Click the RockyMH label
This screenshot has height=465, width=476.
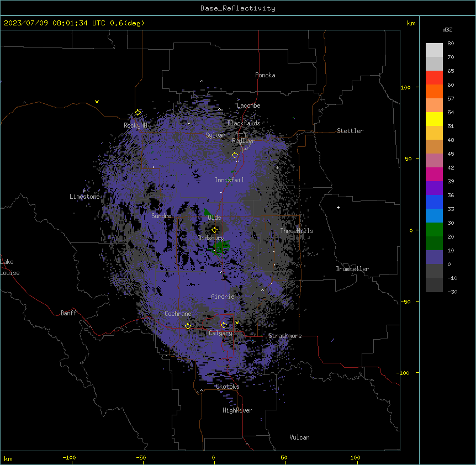click(135, 125)
